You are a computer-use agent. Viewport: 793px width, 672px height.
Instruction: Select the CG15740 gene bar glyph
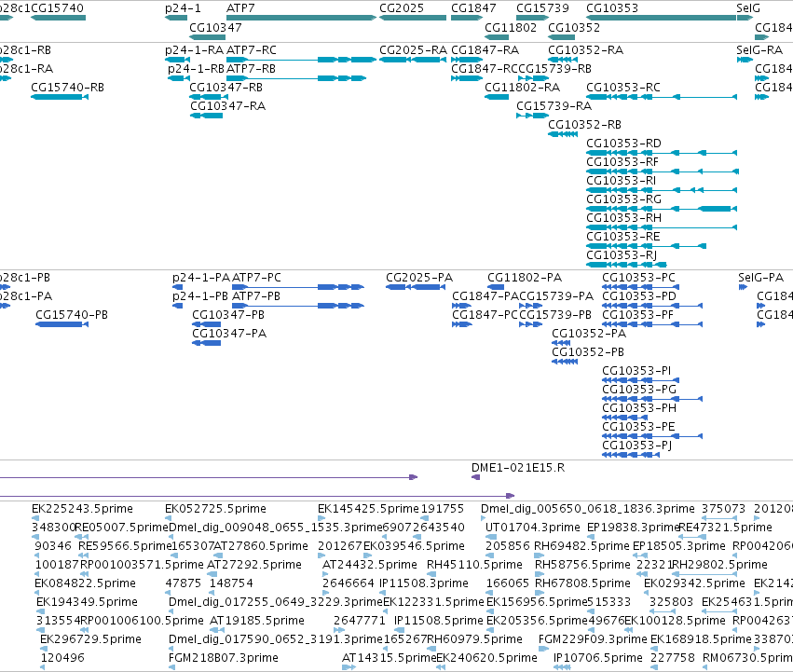(x=58, y=18)
